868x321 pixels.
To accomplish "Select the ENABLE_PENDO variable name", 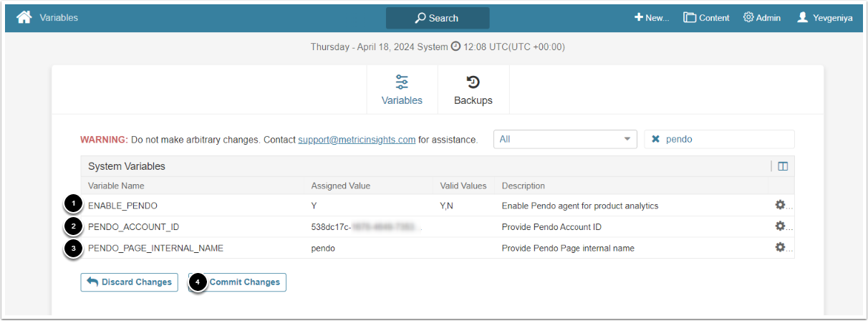I will 122,206.
